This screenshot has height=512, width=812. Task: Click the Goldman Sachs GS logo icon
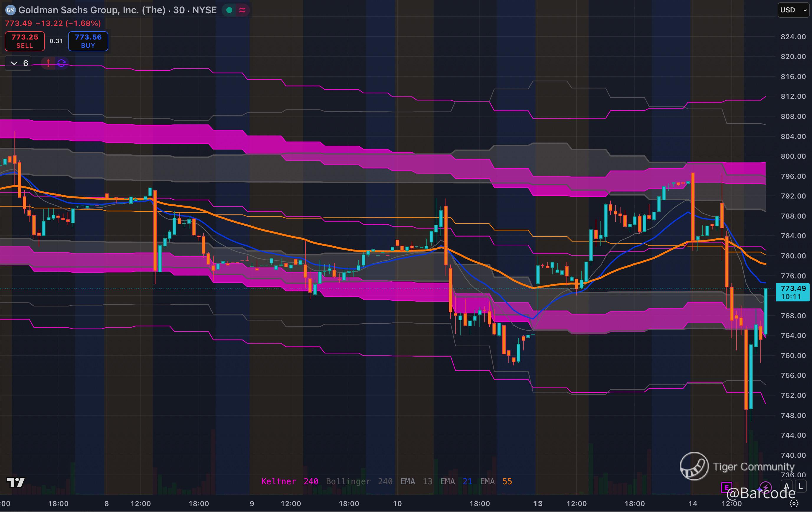point(10,10)
